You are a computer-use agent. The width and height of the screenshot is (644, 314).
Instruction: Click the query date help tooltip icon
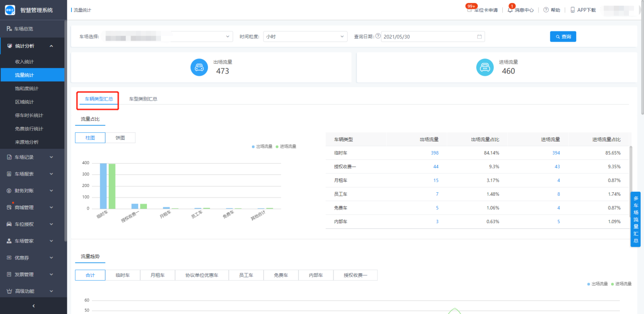[x=378, y=36]
